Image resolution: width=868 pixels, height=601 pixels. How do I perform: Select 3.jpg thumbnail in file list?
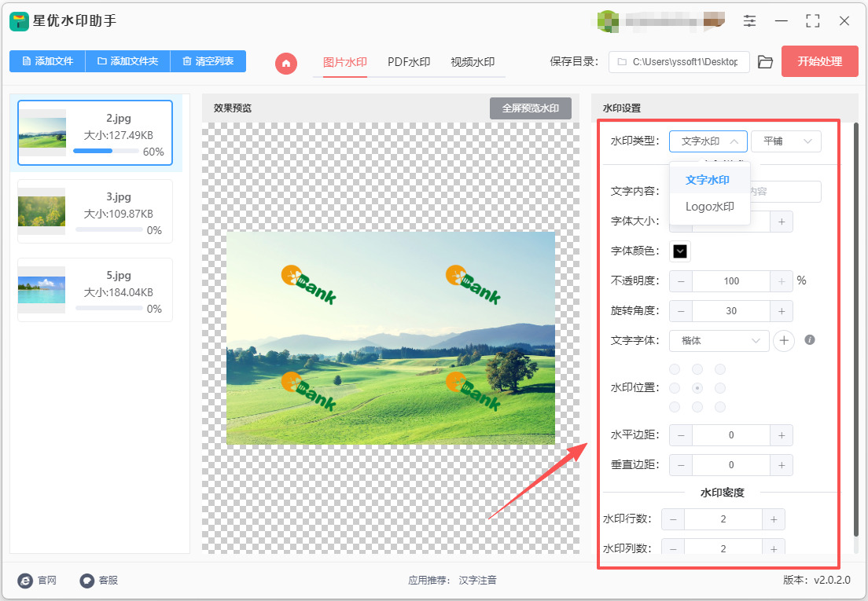(42, 211)
